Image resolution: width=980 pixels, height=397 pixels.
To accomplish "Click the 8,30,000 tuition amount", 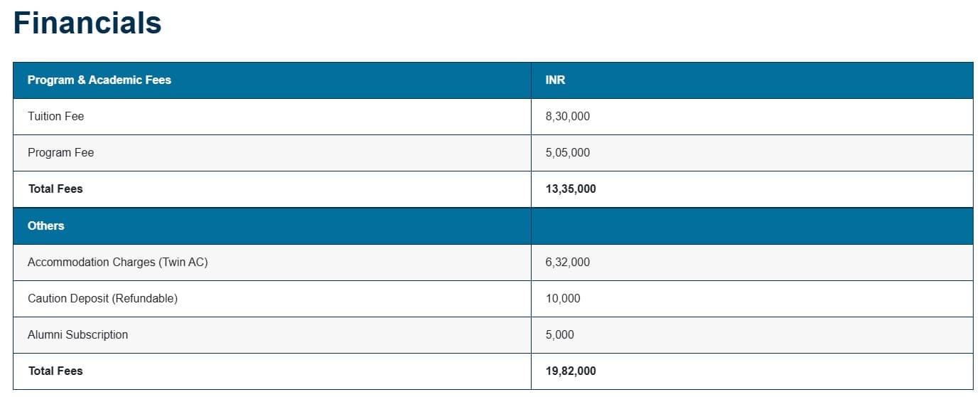I will tap(567, 116).
